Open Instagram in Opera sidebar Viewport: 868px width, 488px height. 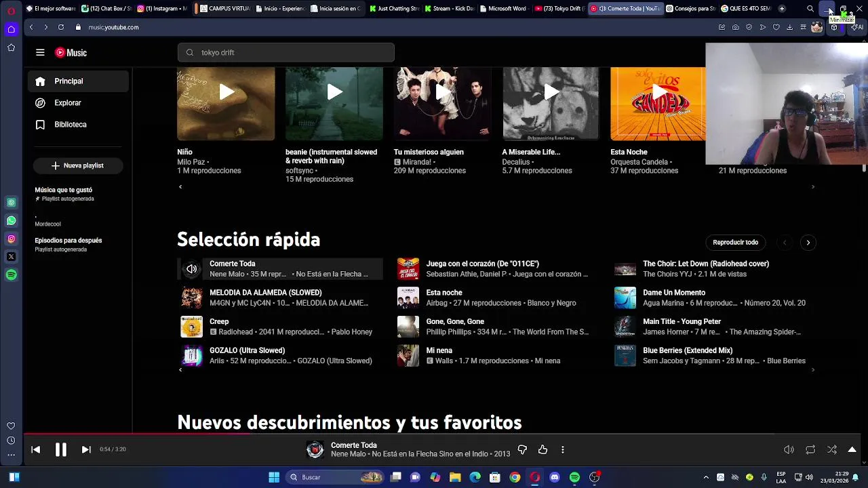coord(11,239)
